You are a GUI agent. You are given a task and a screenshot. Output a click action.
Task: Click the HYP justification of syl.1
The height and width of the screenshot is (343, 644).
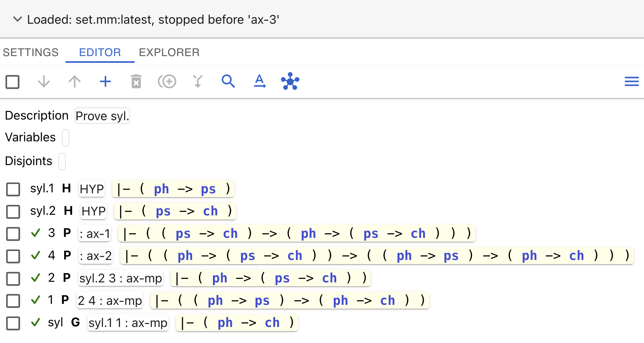tap(92, 189)
